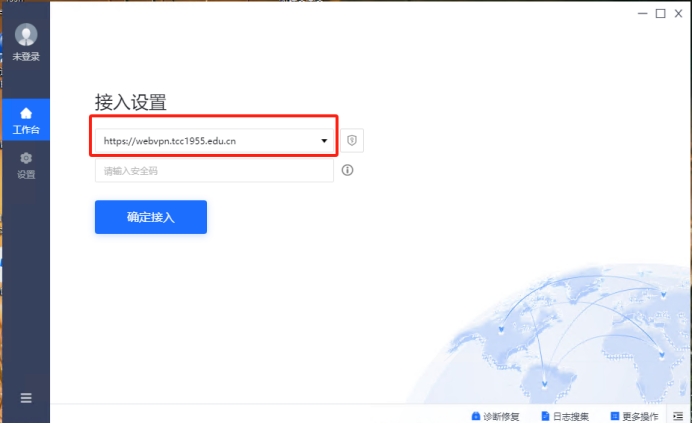
Task: Open 诊断修复 diagnostic repair tool
Action: (495, 416)
